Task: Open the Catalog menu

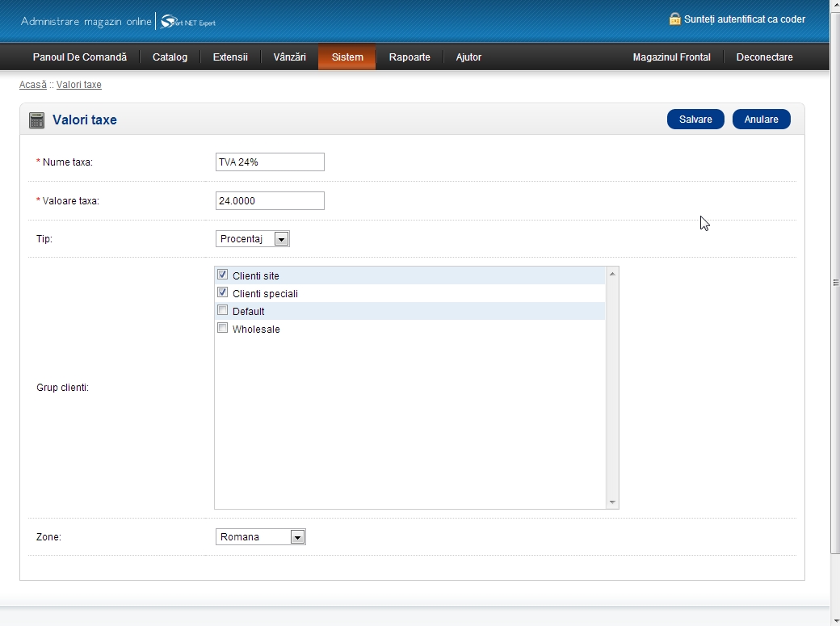Action: (x=170, y=57)
